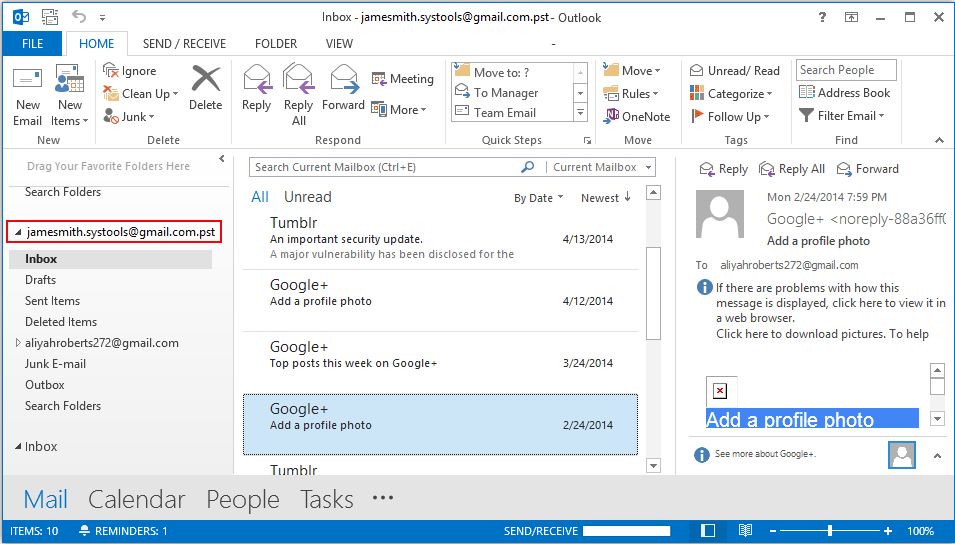Open the Clean Up options
This screenshot has width=955, height=544.
coord(141,93)
